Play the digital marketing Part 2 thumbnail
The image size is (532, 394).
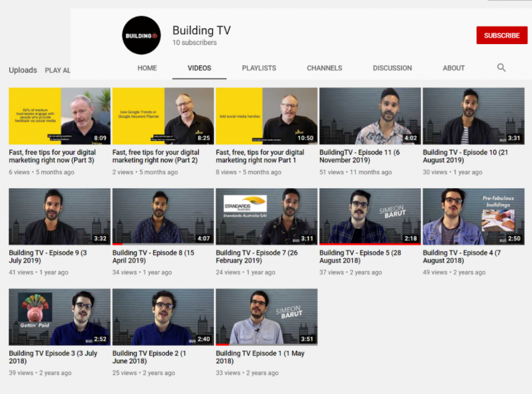point(163,116)
